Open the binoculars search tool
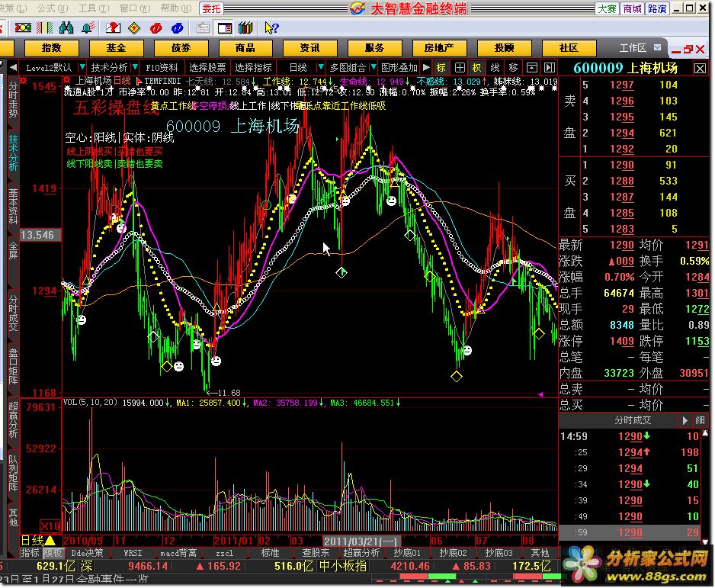This screenshot has width=715, height=588. coord(66,28)
